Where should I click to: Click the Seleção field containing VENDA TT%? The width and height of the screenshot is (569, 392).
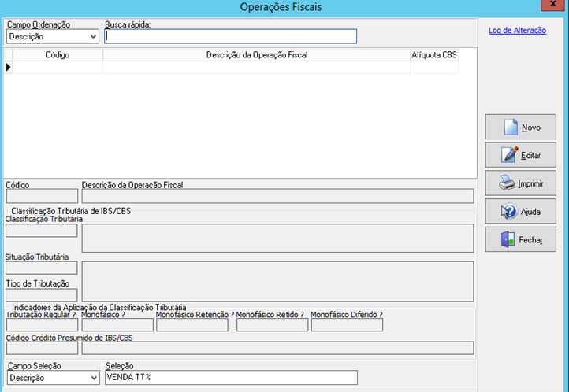click(231, 378)
